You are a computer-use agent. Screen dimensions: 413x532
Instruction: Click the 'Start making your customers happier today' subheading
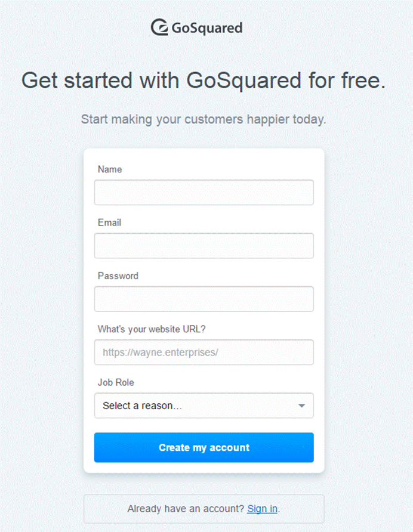click(x=204, y=119)
